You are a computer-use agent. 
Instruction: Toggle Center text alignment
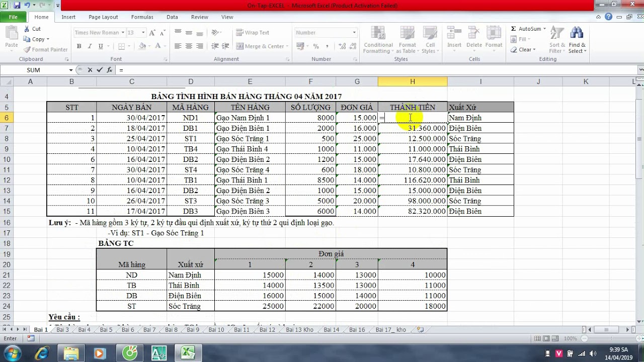[189, 46]
